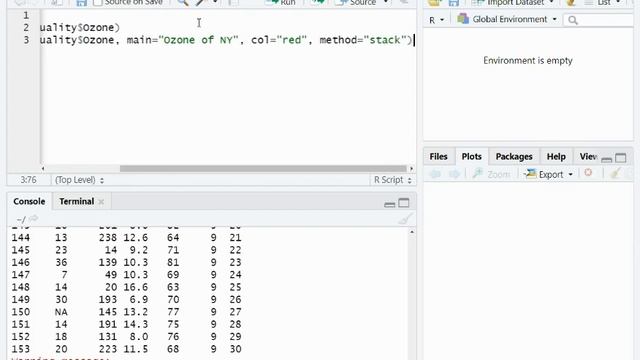Clear the environment with the broom icon
Screen dimensions: 640x360
coord(571,2)
